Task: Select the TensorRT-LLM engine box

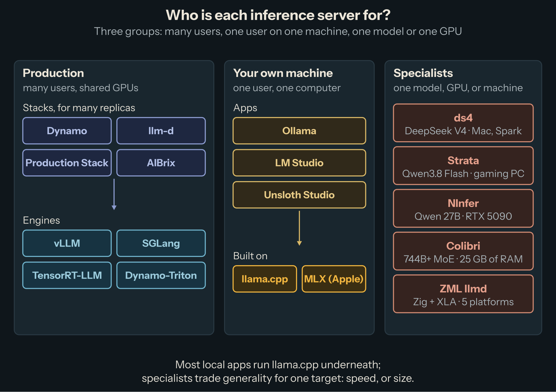Action: (x=67, y=275)
